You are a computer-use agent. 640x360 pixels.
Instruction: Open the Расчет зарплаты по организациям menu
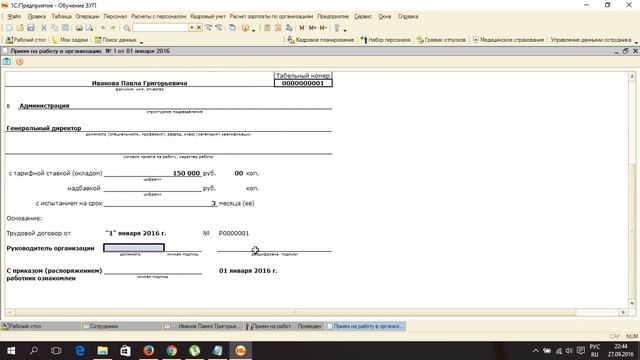pos(271,17)
